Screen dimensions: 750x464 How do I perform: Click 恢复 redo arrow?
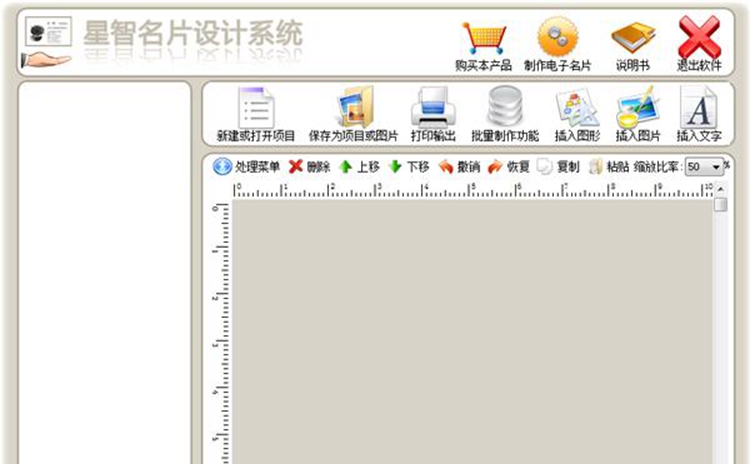[508, 166]
